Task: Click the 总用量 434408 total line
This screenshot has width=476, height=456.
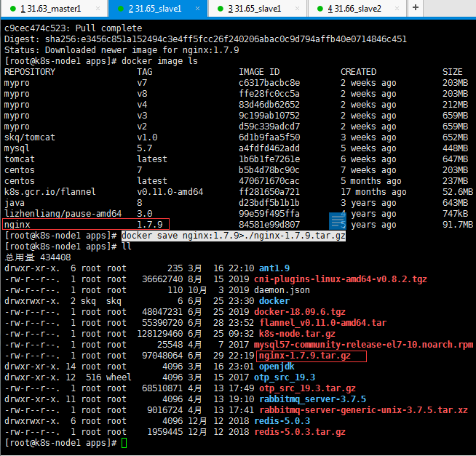Action: 37,257
